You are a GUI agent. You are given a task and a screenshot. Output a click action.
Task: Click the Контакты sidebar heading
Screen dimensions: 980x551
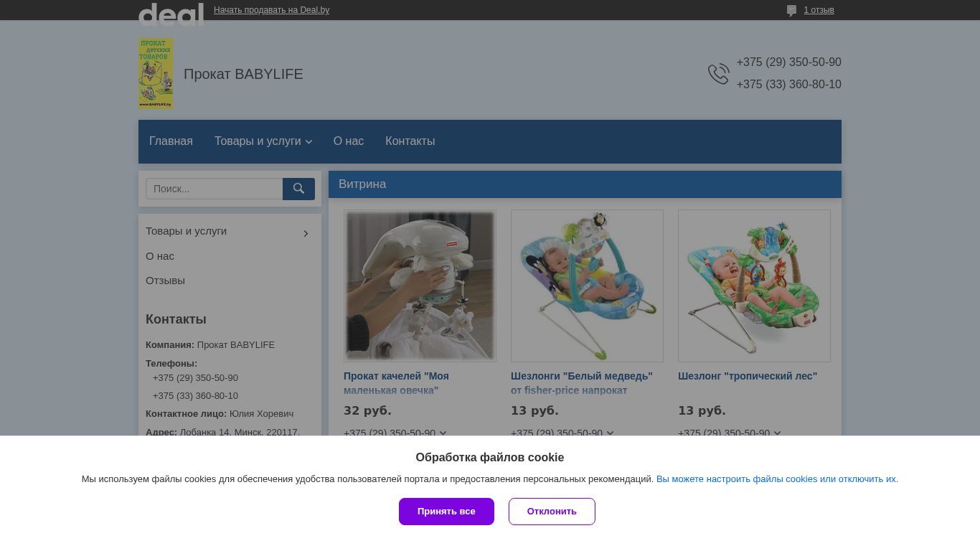pyautogui.click(x=176, y=319)
